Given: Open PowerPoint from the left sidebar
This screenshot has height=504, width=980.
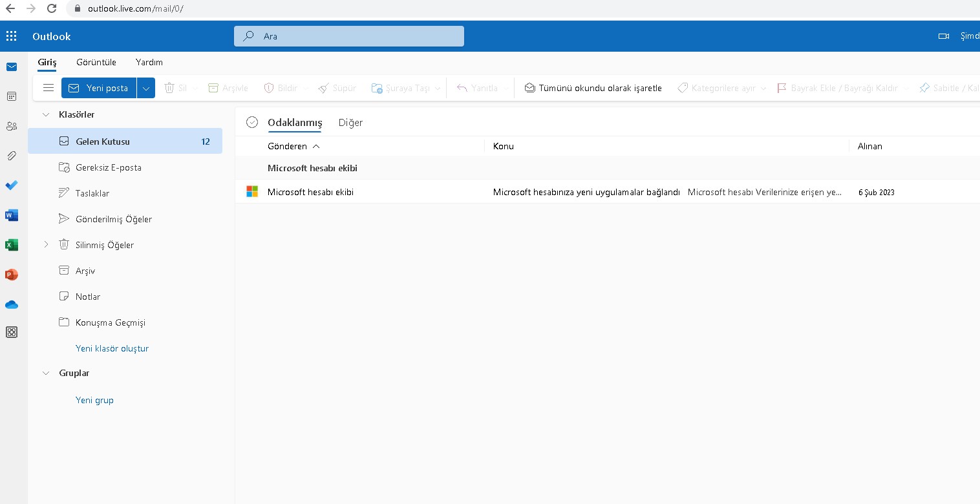Looking at the screenshot, I should click(11, 275).
